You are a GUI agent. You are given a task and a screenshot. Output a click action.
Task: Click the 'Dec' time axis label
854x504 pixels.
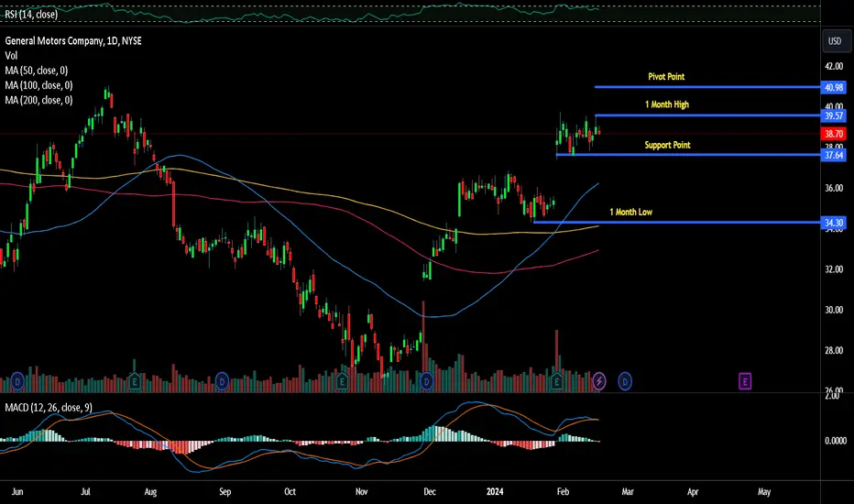pyautogui.click(x=430, y=491)
